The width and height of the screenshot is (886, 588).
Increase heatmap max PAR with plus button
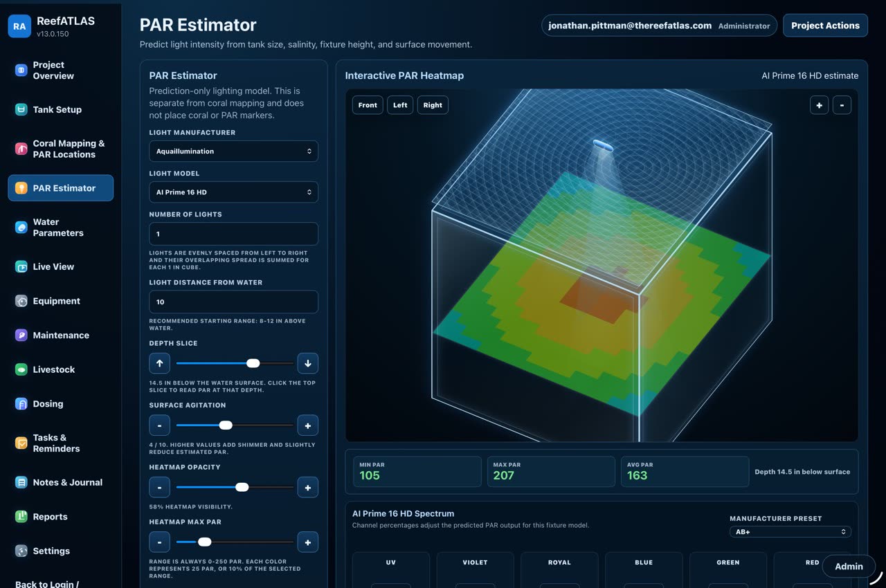(308, 542)
